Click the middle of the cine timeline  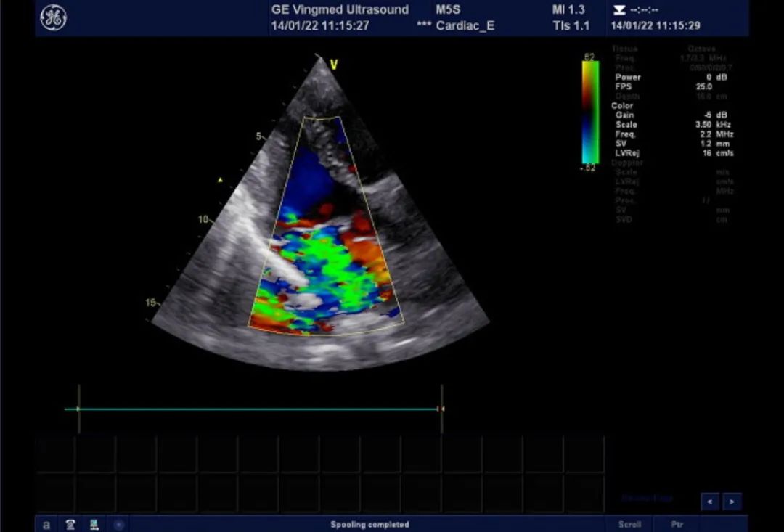tap(259, 409)
